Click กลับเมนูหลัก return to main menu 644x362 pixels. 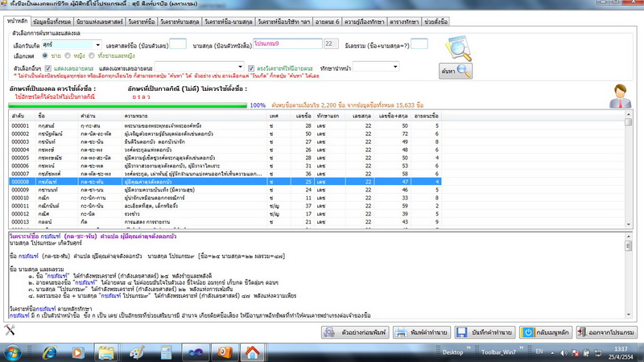pyautogui.click(x=546, y=332)
